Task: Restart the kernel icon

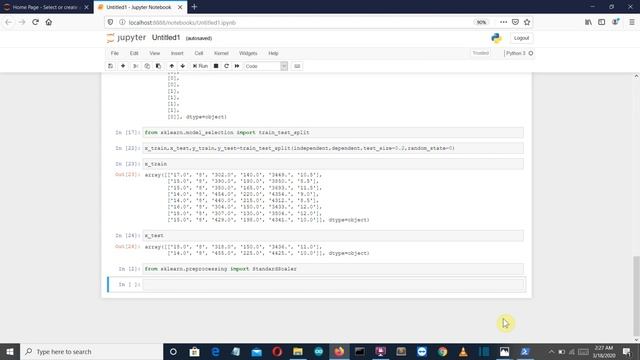Action: coord(227,66)
